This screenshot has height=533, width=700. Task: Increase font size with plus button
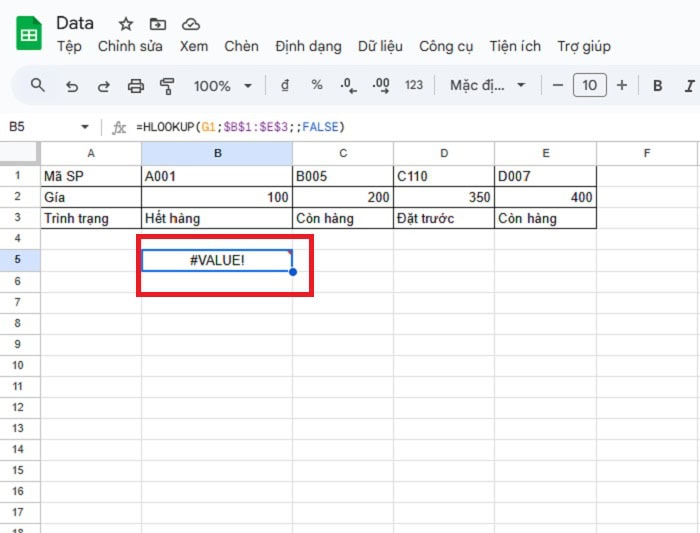[x=622, y=86]
